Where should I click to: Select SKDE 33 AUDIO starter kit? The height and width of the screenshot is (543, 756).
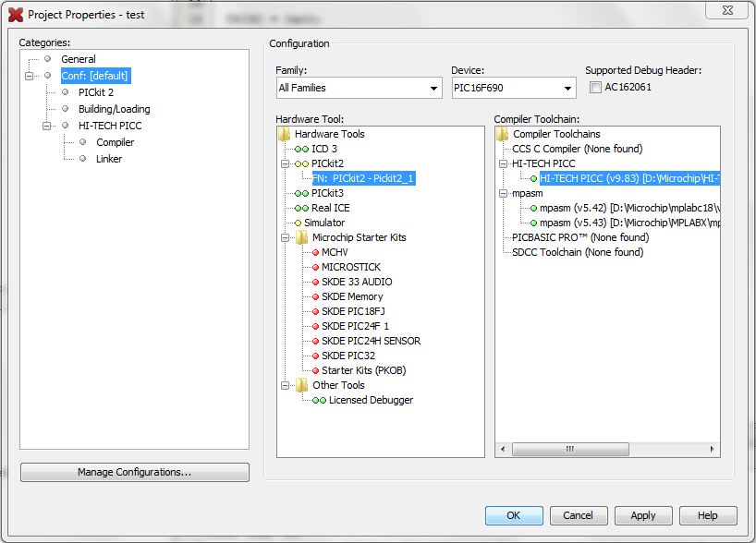point(357,282)
